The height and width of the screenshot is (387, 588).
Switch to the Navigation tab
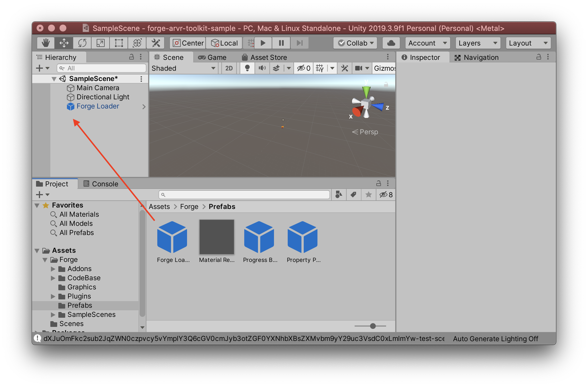(x=477, y=57)
